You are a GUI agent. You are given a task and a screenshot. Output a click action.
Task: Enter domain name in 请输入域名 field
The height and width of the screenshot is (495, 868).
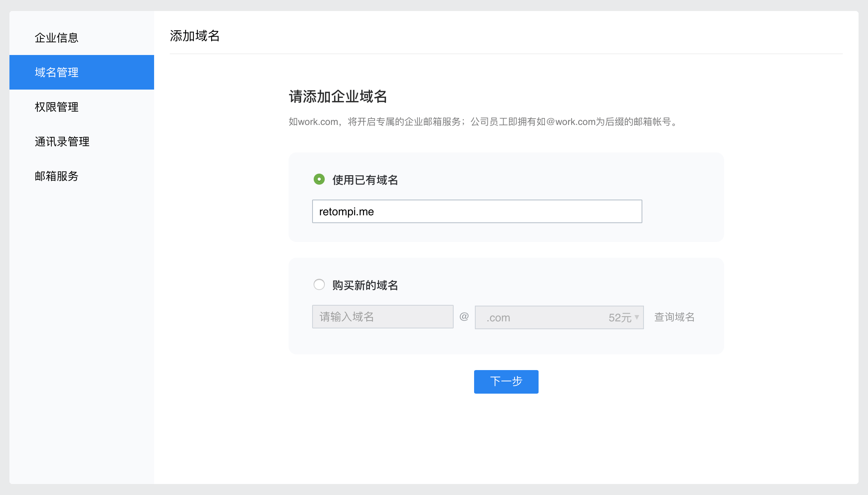pos(382,316)
